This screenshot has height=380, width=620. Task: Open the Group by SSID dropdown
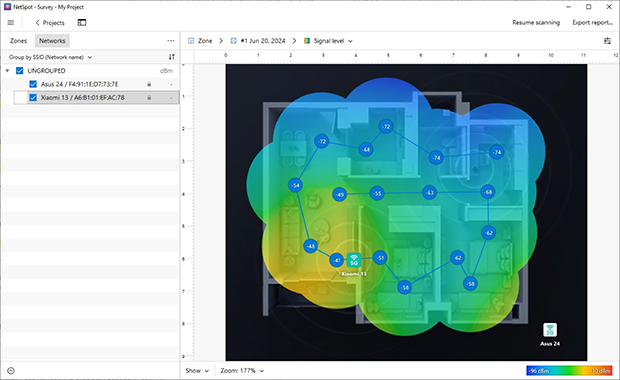coord(51,57)
